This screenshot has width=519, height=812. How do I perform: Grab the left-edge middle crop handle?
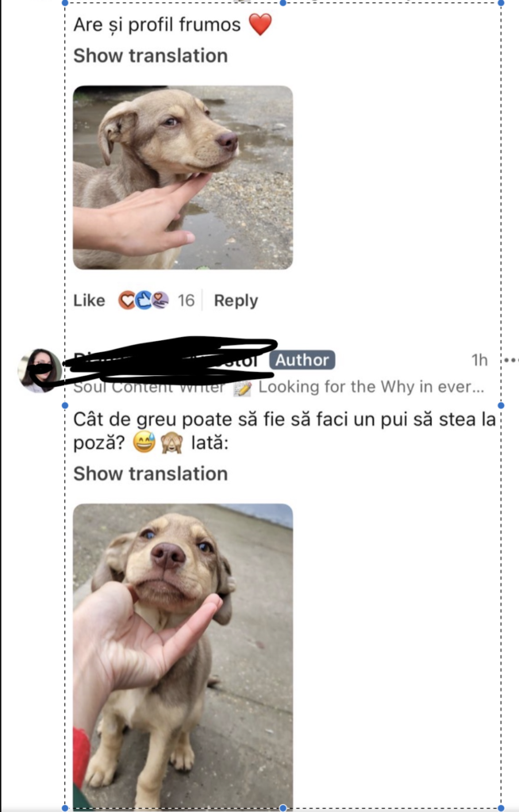click(65, 405)
